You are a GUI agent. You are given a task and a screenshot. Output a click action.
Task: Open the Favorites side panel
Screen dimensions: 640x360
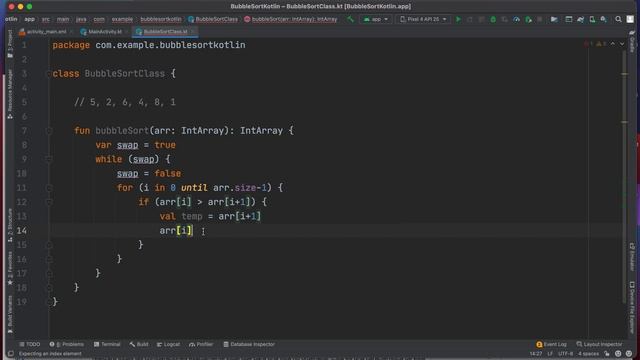[10, 268]
